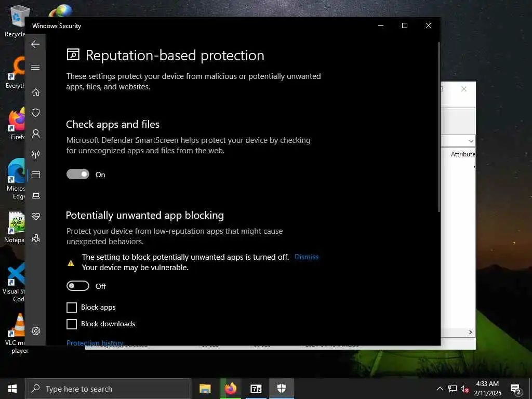Open the network status tray icon
Viewport: 532px width, 399px height.
453,389
